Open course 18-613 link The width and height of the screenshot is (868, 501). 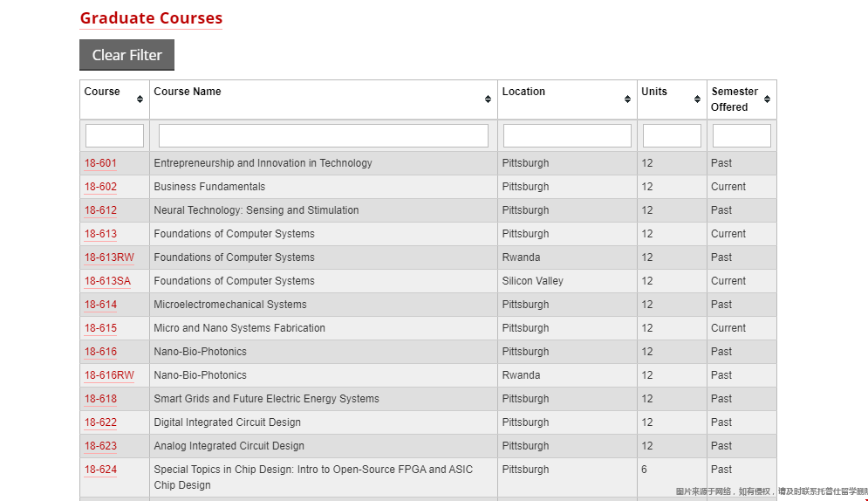(100, 234)
